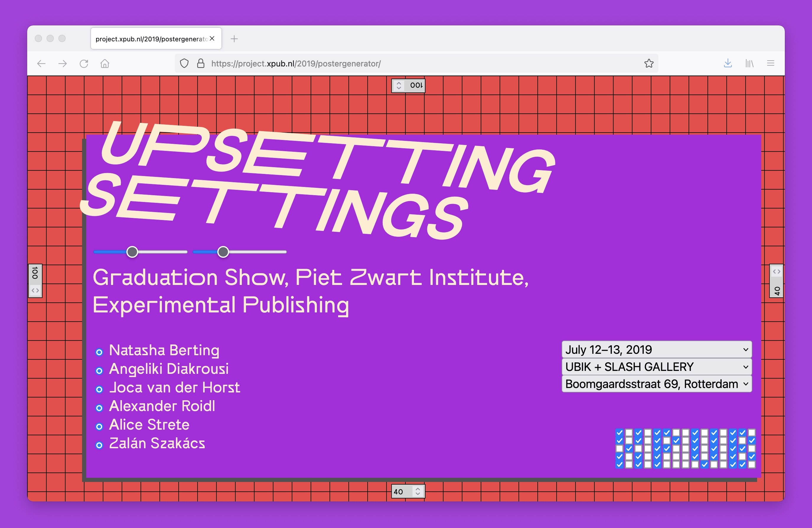
Task: Select radio button beside Zalán Szakács
Action: tap(99, 445)
